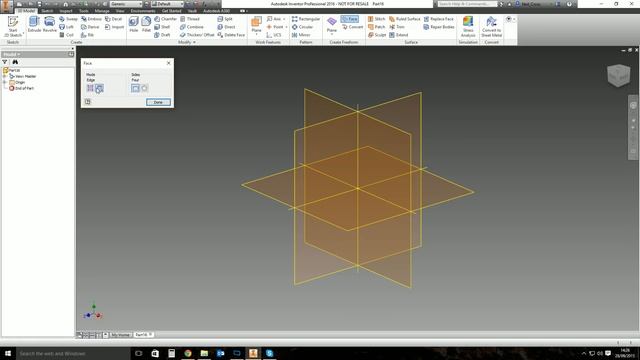Select the Sculpt tool
This screenshot has height=360, width=640.
[x=377, y=35]
